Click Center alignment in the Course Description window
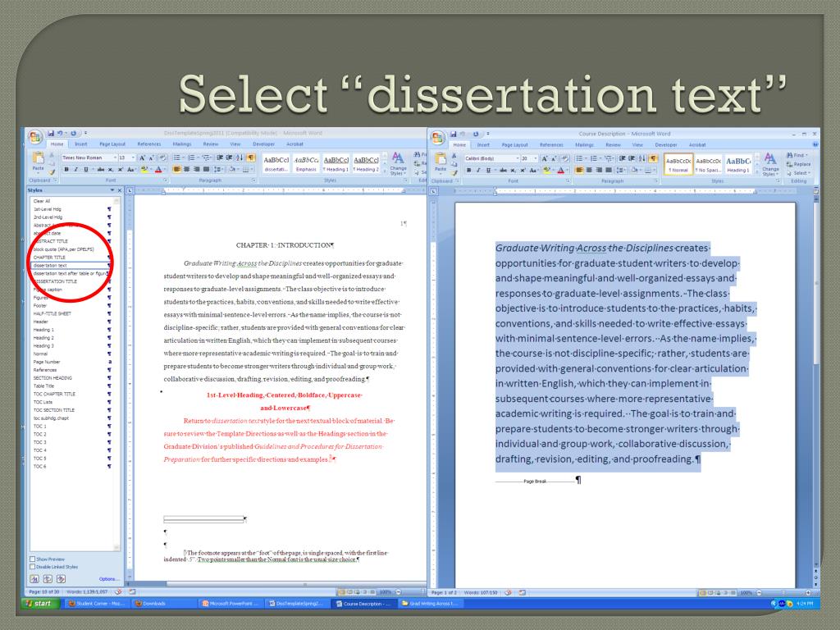 (x=589, y=170)
